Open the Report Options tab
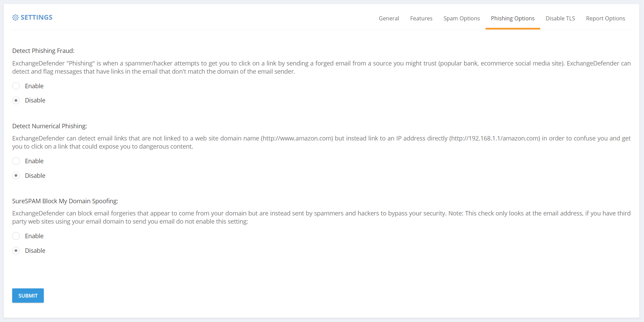 [605, 18]
